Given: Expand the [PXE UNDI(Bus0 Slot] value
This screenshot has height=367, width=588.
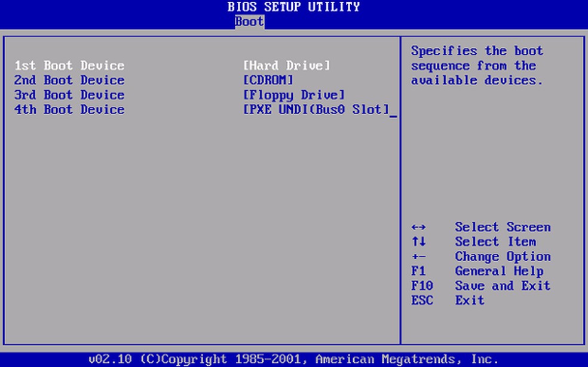Looking at the screenshot, I should tap(316, 109).
